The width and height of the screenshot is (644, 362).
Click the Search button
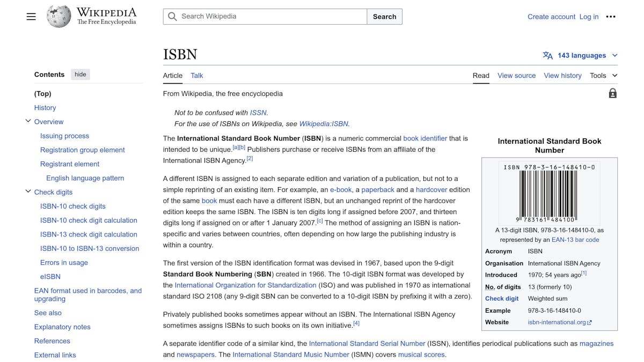click(384, 16)
